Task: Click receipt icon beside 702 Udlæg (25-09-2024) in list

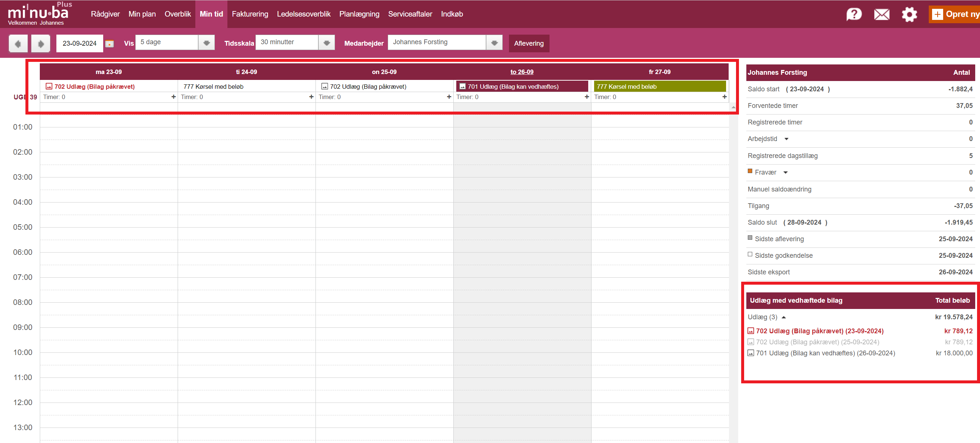Action: 751,342
